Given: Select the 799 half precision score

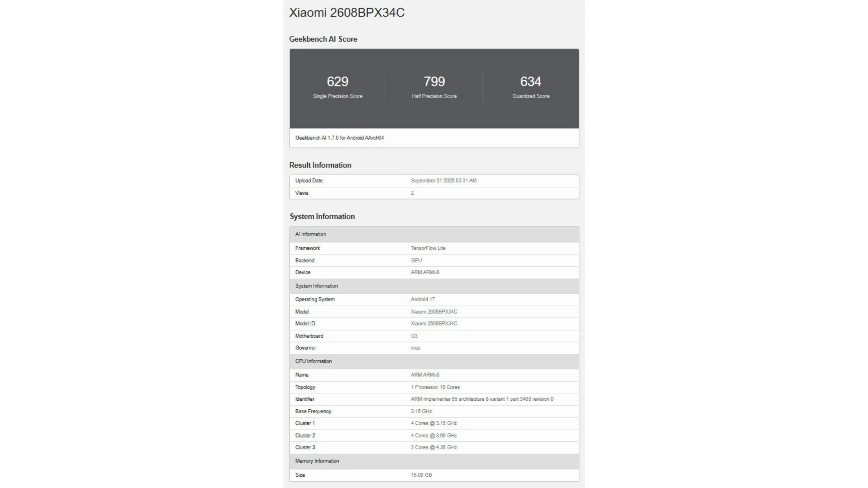Looking at the screenshot, I should click(x=434, y=82).
